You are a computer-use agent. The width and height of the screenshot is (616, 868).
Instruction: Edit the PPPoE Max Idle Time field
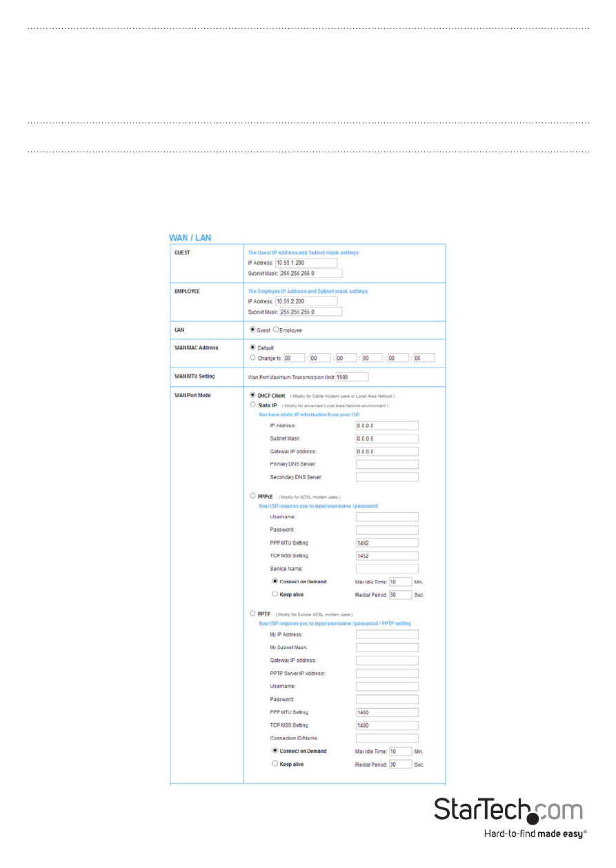coord(400,582)
